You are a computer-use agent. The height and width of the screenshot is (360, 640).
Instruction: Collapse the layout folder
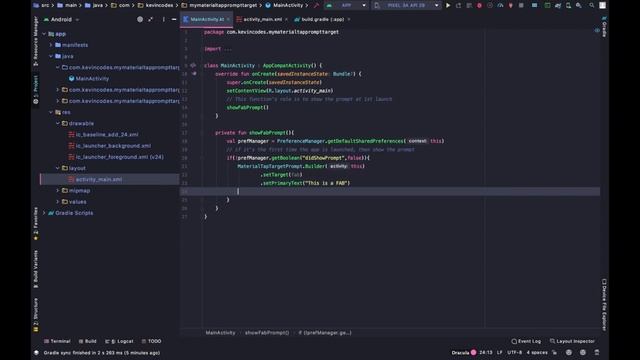tap(58, 168)
